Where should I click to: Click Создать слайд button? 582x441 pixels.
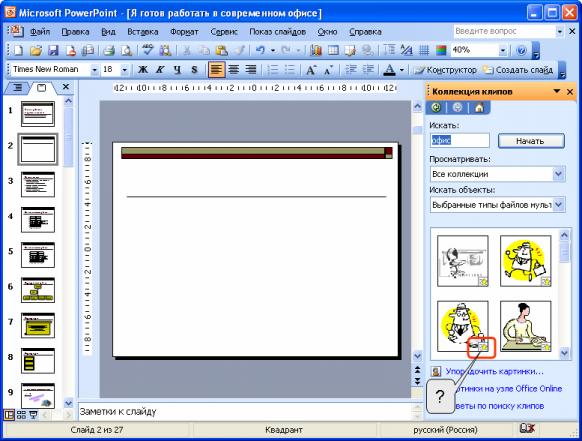click(518, 69)
